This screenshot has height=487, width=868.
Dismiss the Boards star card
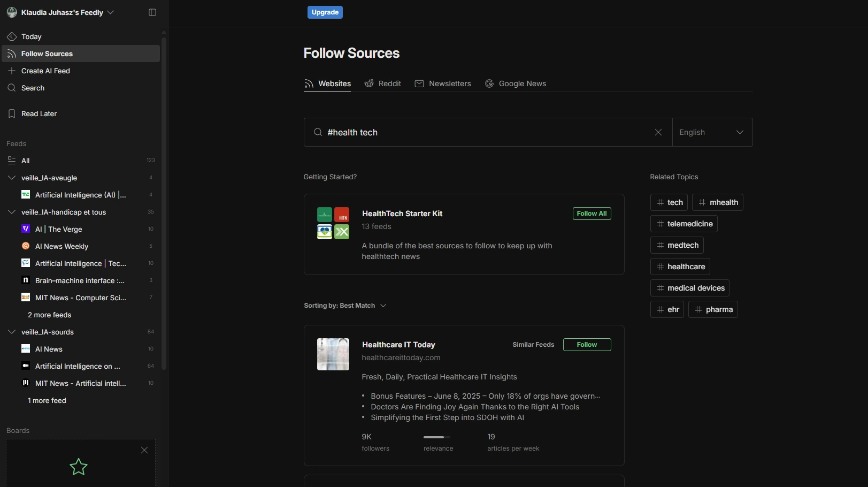pos(144,450)
